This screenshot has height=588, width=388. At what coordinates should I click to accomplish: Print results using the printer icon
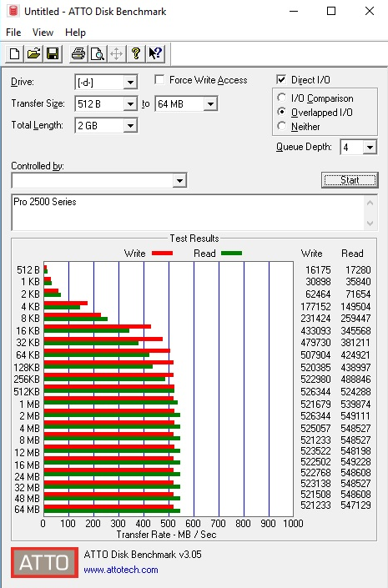coord(78,54)
